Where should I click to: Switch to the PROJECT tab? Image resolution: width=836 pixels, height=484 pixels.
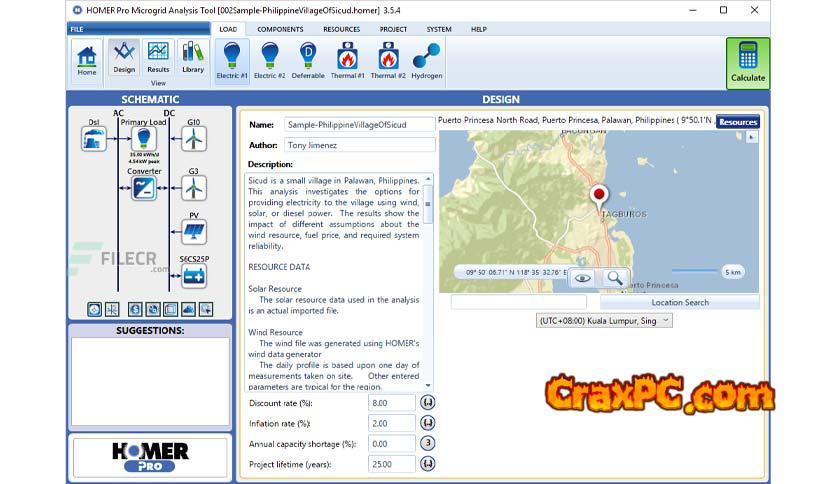click(x=393, y=29)
